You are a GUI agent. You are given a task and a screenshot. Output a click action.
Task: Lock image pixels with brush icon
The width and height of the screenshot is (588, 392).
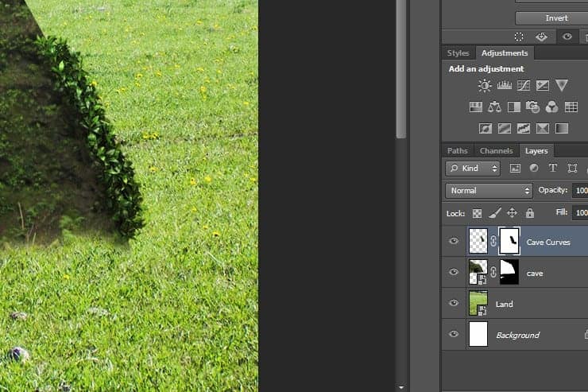495,213
